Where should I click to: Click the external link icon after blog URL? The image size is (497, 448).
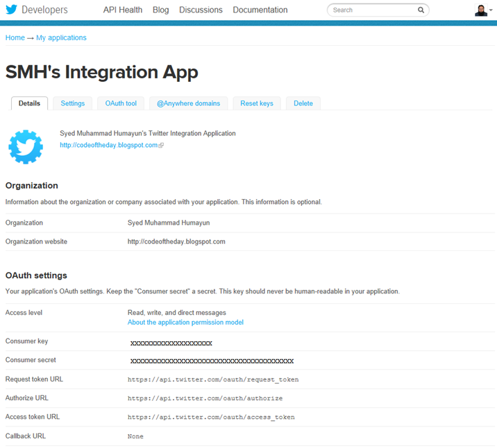161,146
